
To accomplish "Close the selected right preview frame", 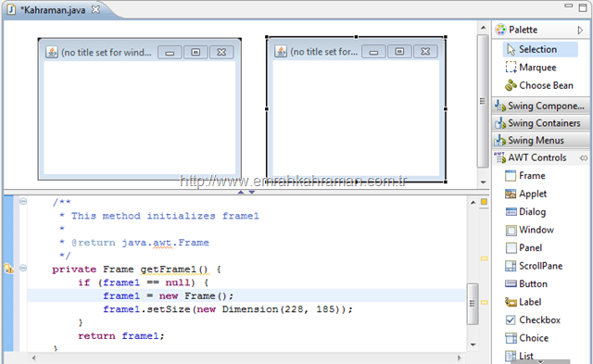I will click(425, 52).
